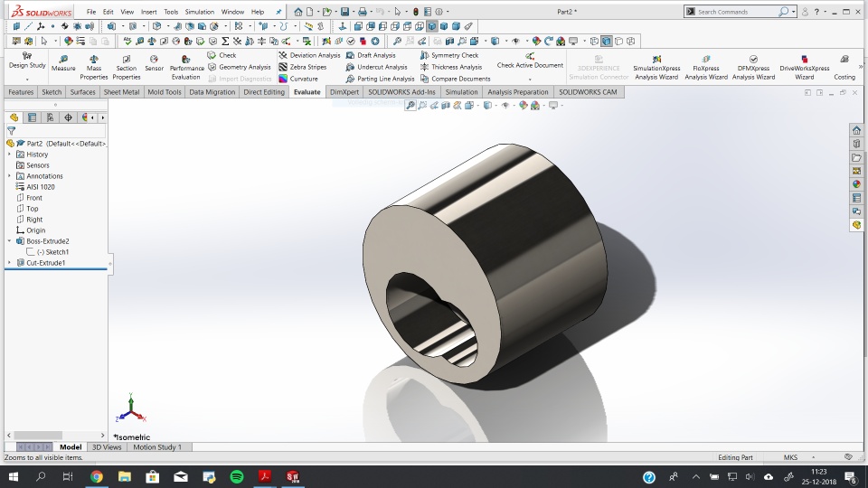Open Design Study
This screenshot has height=488, width=868.
27,61
